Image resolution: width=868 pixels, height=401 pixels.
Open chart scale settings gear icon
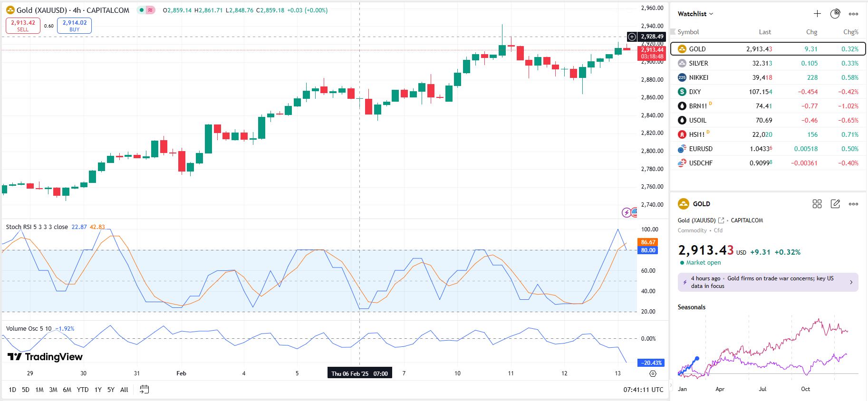(653, 374)
